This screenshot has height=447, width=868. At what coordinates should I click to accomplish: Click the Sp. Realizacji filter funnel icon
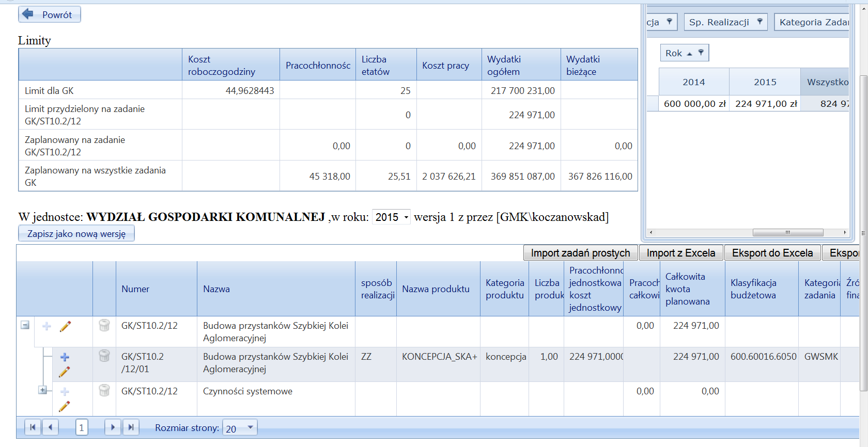pyautogui.click(x=760, y=22)
